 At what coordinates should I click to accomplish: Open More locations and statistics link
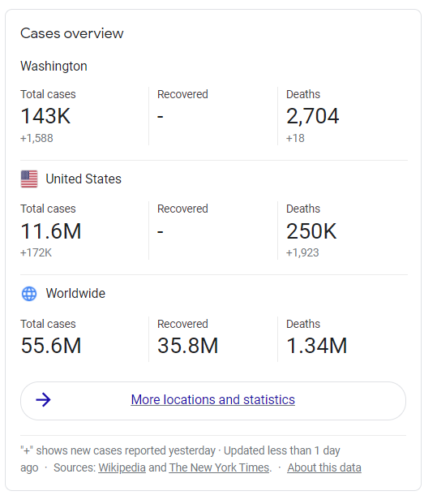[213, 400]
